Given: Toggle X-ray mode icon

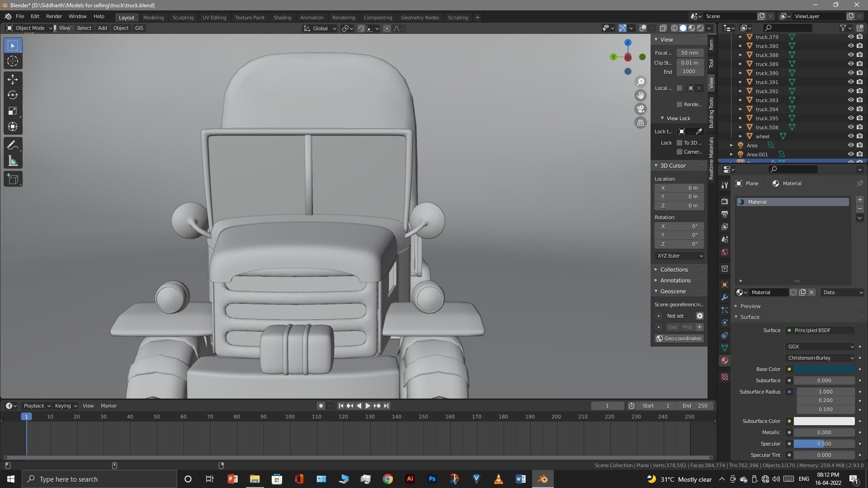Looking at the screenshot, I should 663,28.
